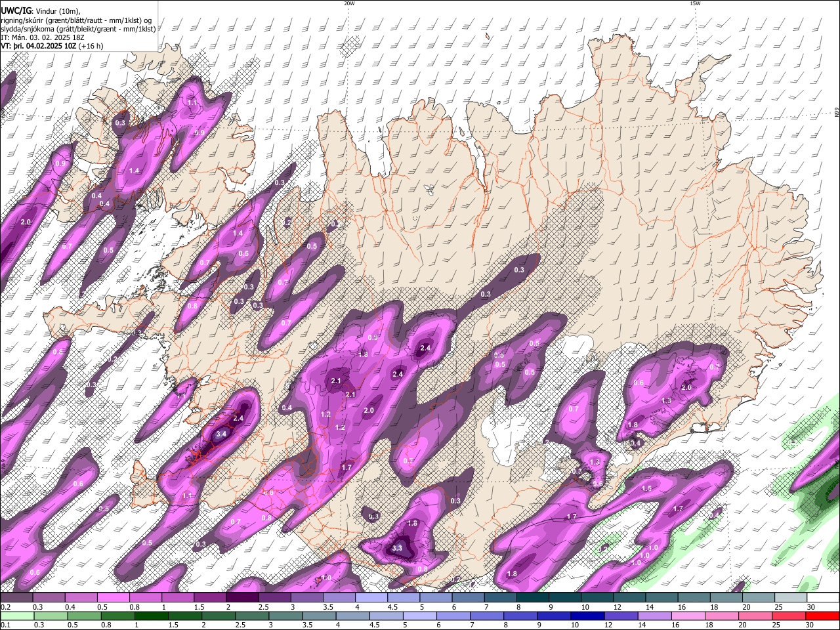The image size is (840, 630).
Task: Click the "(+16 h)" forecast offset text
Action: [91, 46]
